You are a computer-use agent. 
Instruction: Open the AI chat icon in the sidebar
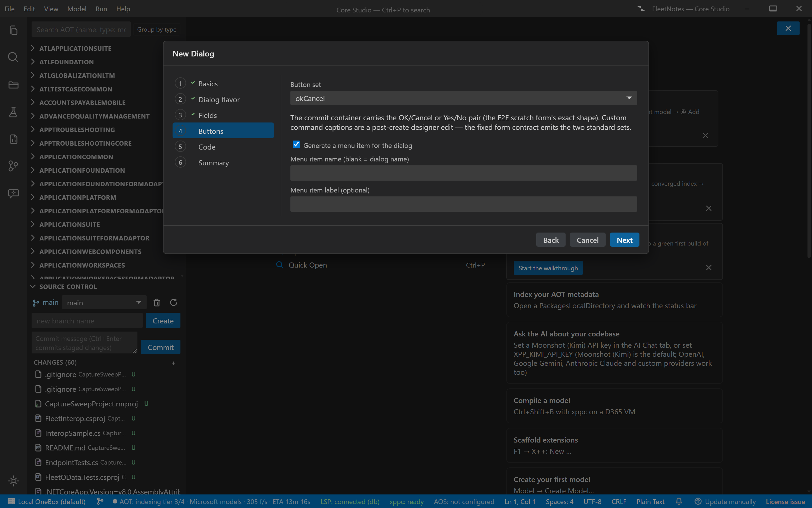point(14,193)
